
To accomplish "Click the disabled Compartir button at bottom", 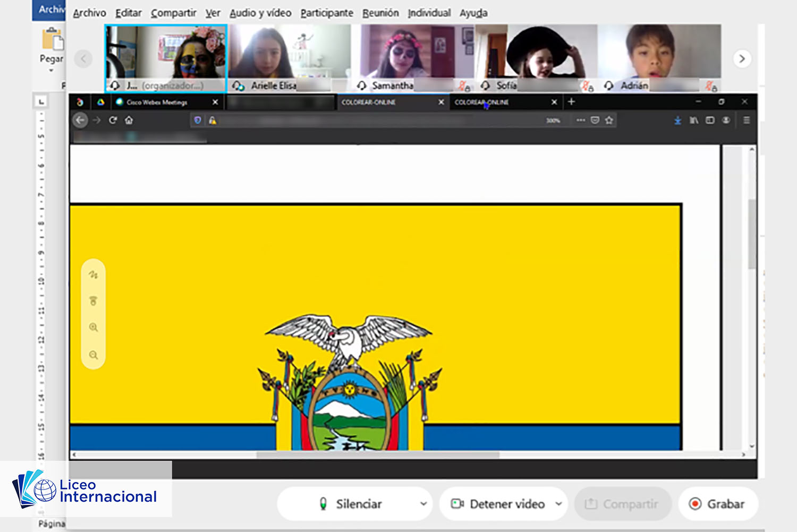I will coord(623,504).
